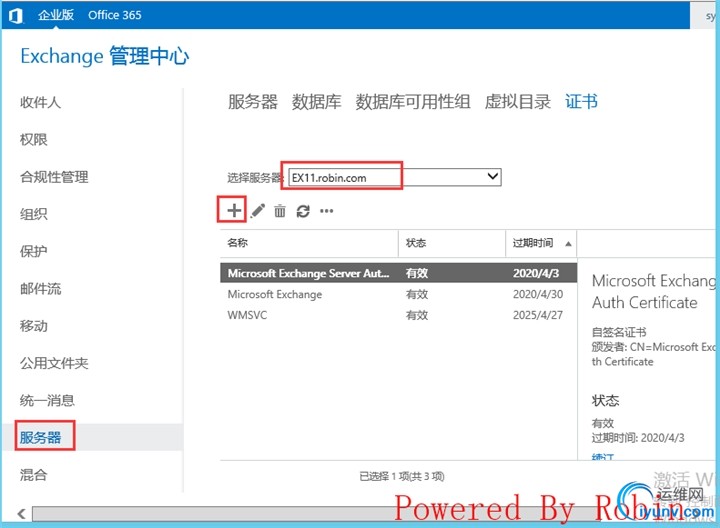
Task: Click expiry date 2020/4/30
Action: coord(538,294)
